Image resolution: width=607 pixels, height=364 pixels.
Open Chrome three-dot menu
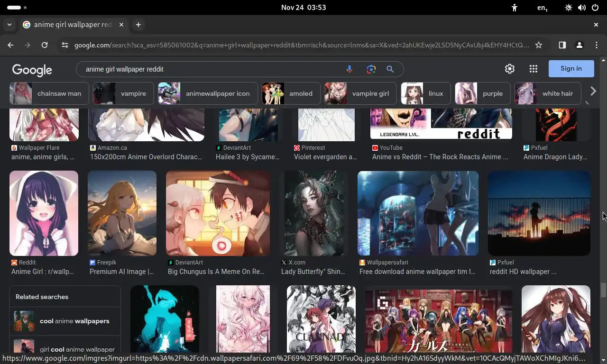pos(597,45)
